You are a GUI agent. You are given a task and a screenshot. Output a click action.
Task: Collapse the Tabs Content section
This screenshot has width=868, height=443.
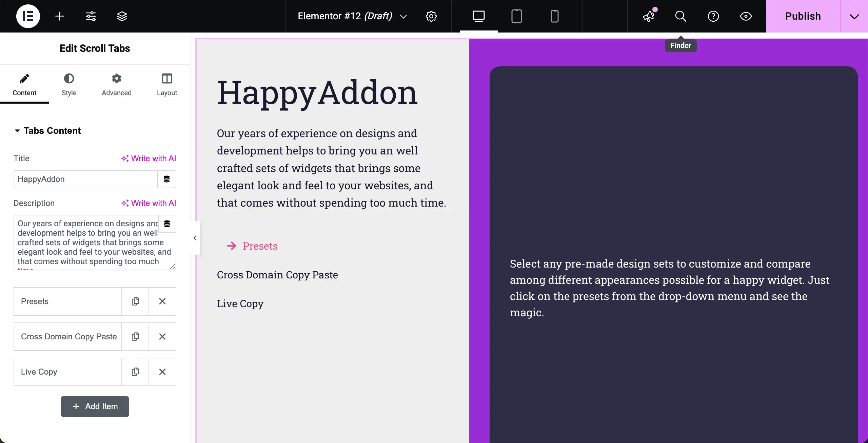point(47,131)
